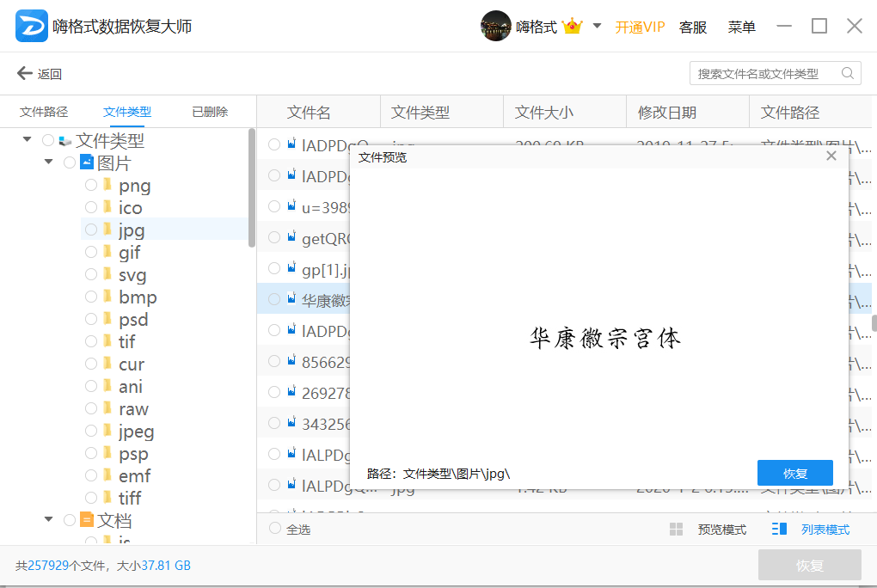Click the bmp folder icon
877x588 pixels.
tap(107, 297)
